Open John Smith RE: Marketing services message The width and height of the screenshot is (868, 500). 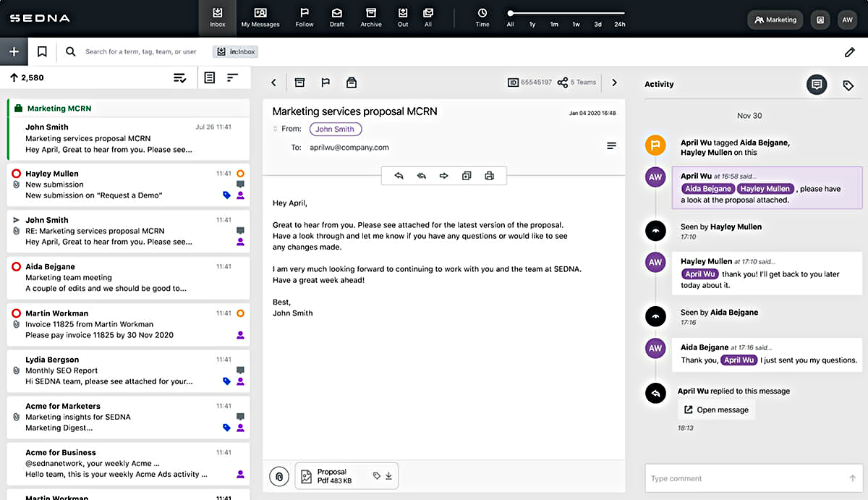pyautogui.click(x=128, y=231)
